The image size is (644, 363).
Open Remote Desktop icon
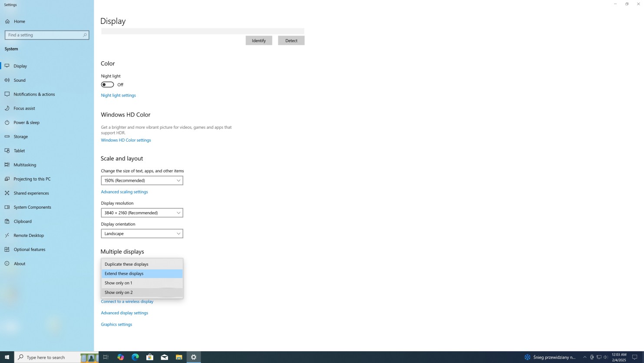(7, 236)
